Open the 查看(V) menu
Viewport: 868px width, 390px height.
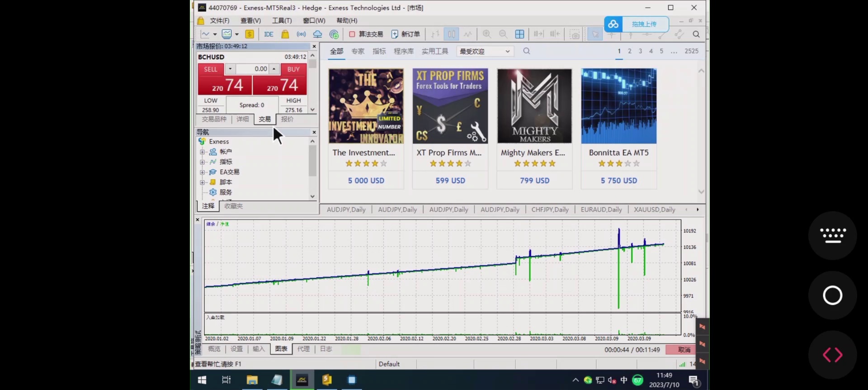click(250, 21)
